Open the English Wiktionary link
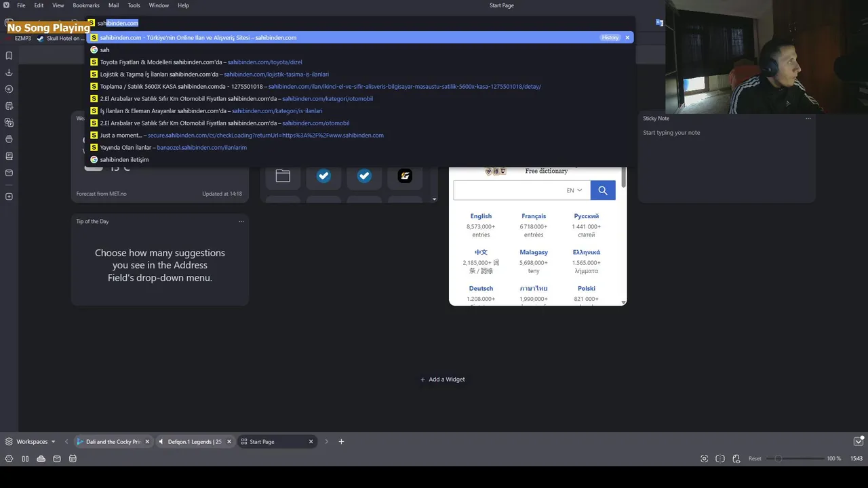Screen dimensions: 868x488 pos(481,216)
